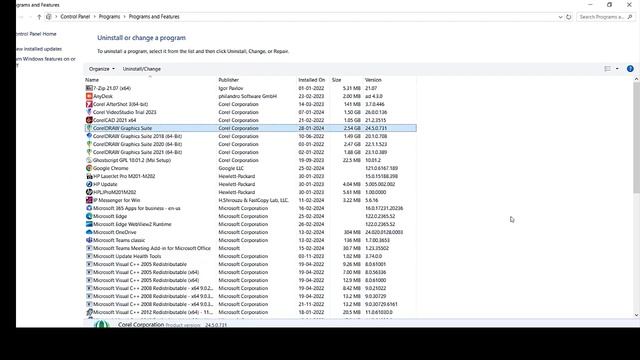Click the CorelDRAW Graphics Suite 2021 icon
Image resolution: width=640 pixels, height=360 pixels.
click(89, 152)
